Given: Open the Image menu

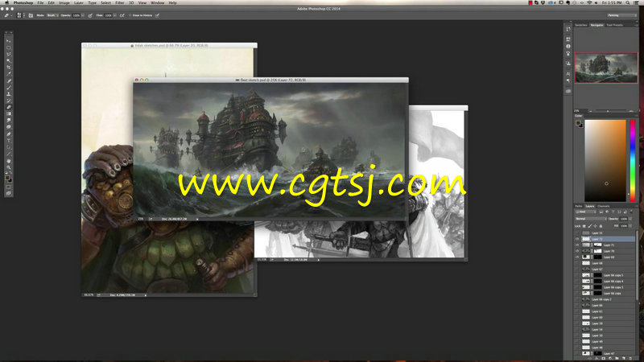Looking at the screenshot, I should coord(64,3).
